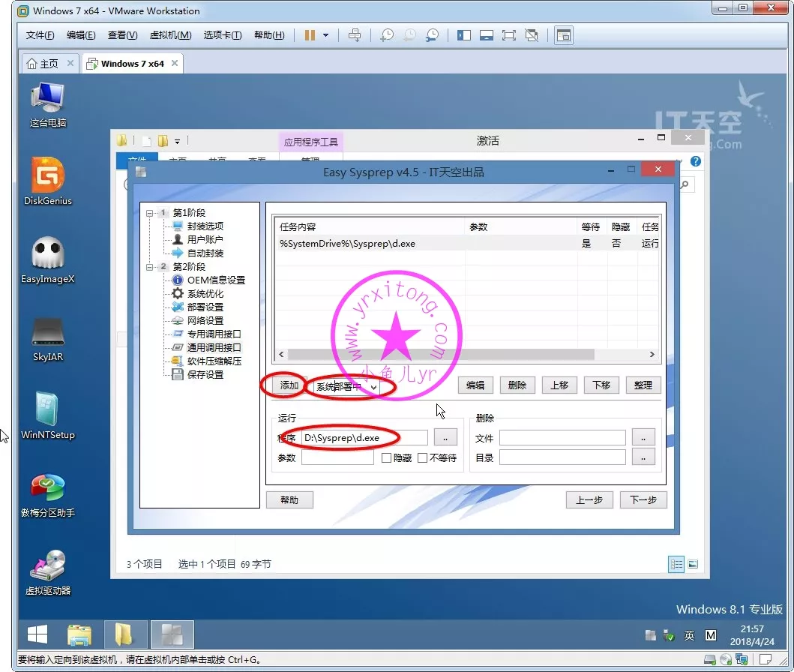Click the VMware pause icon
The height and width of the screenshot is (672, 794).
pos(310,35)
